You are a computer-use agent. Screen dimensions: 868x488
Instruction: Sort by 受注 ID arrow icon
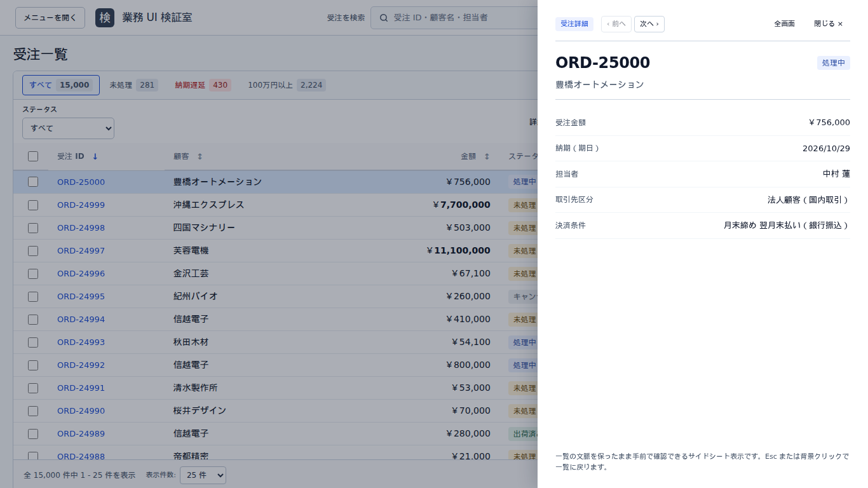click(x=95, y=156)
